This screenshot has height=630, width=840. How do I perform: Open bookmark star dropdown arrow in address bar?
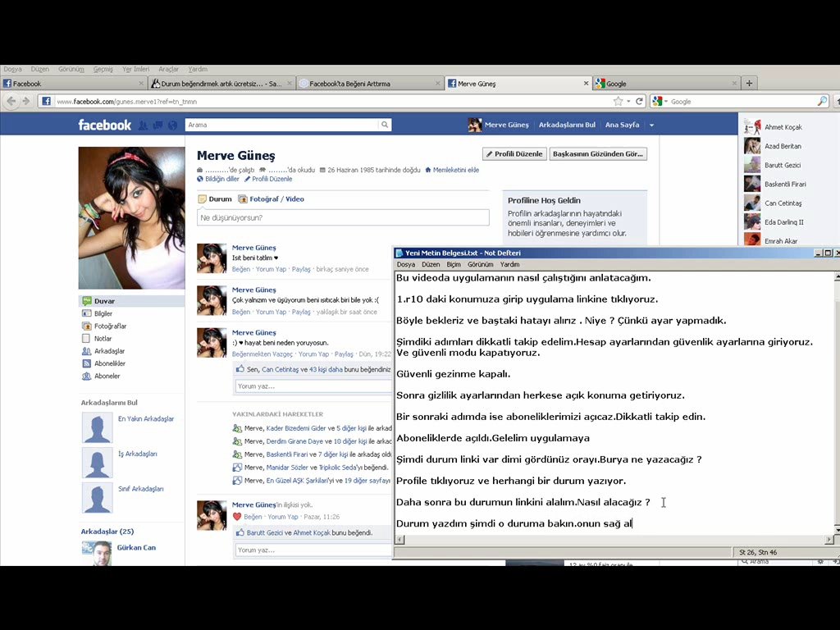628,101
